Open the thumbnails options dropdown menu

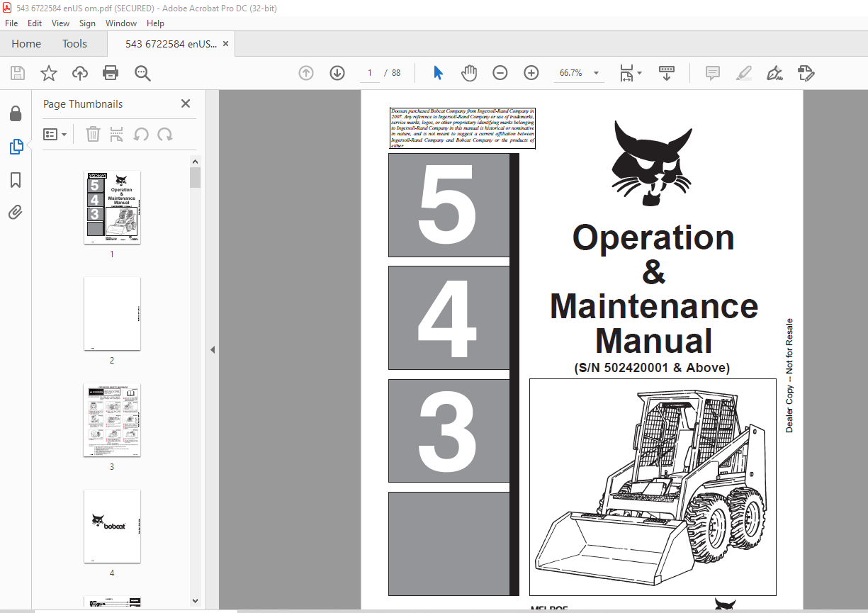click(x=55, y=134)
